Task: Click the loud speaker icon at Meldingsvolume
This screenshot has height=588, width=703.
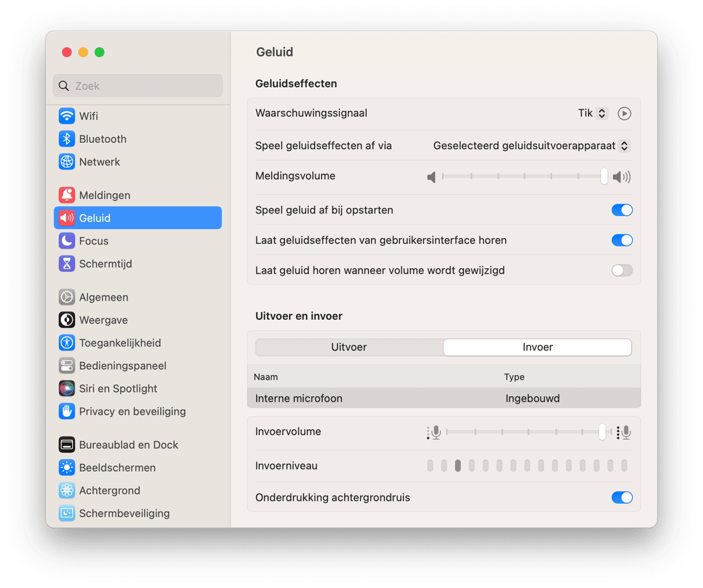Action: (622, 177)
